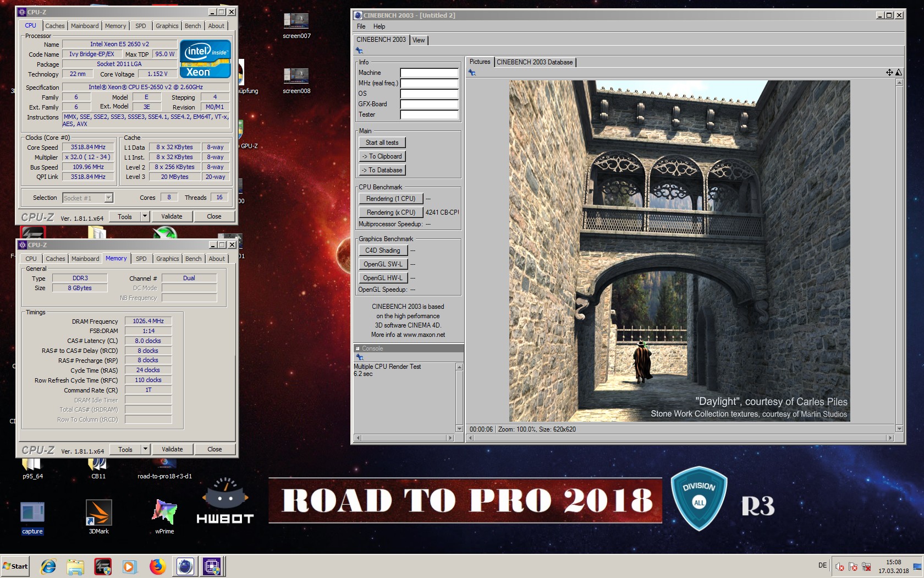Open CINEBENCH 2003 Database tab
This screenshot has width=924, height=578.
click(535, 62)
